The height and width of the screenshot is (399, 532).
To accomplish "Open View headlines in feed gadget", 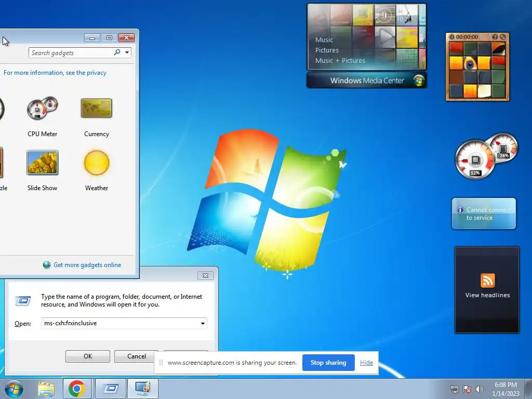I will [487, 295].
